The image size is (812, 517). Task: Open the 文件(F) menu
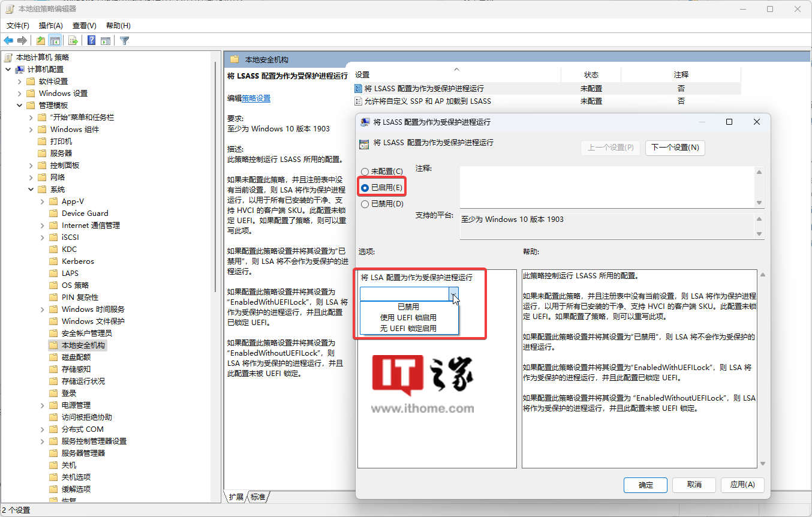18,26
